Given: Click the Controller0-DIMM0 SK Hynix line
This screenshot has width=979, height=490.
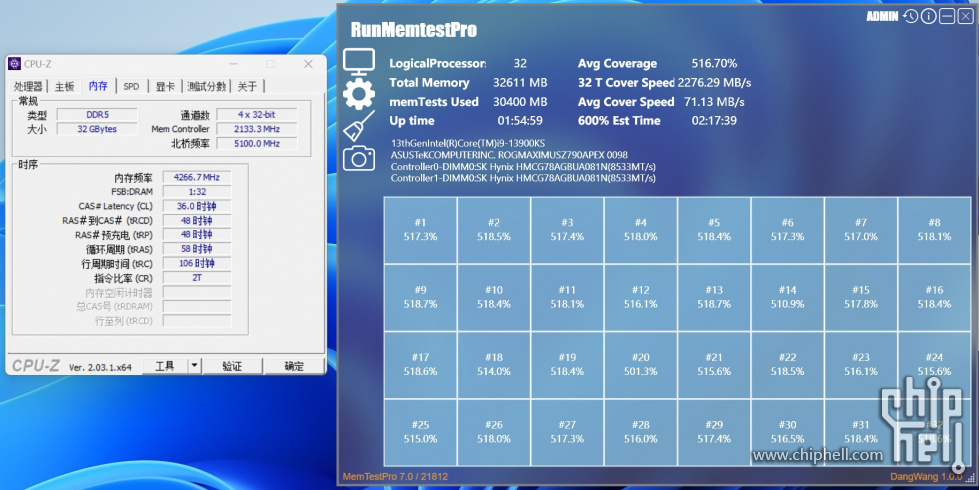Looking at the screenshot, I should click(x=523, y=167).
